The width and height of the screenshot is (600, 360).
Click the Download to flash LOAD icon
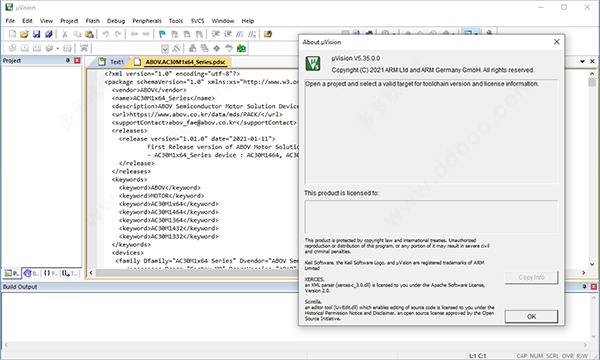pos(84,48)
